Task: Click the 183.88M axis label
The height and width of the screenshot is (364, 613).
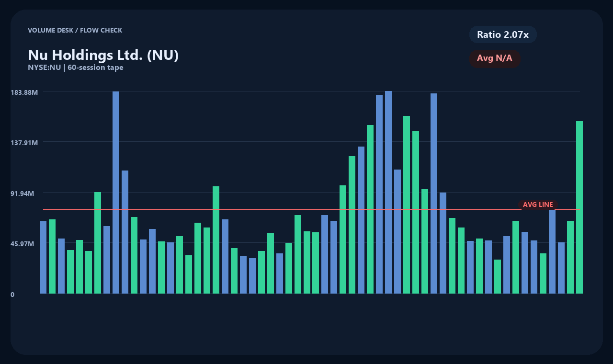Action: [x=24, y=92]
